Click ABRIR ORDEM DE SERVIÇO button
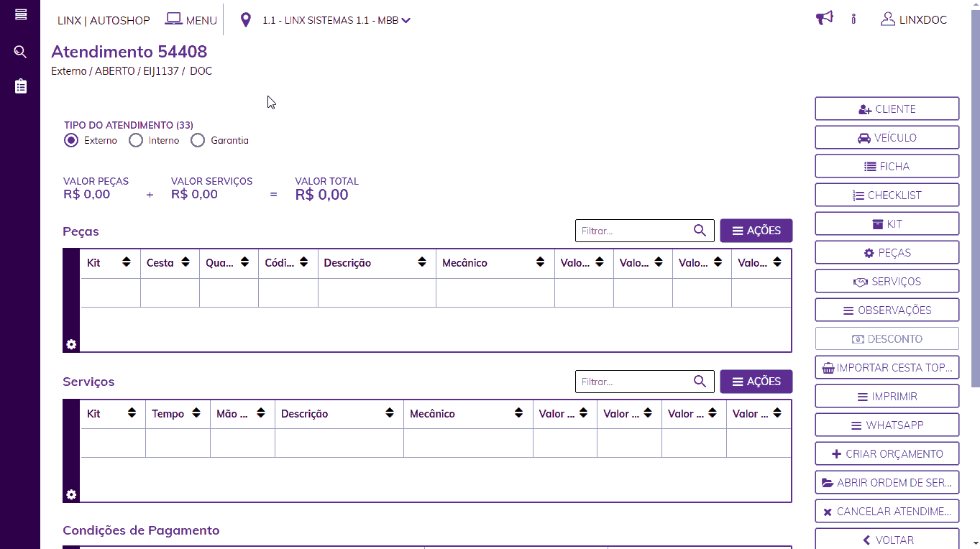Image resolution: width=980 pixels, height=549 pixels. (887, 482)
